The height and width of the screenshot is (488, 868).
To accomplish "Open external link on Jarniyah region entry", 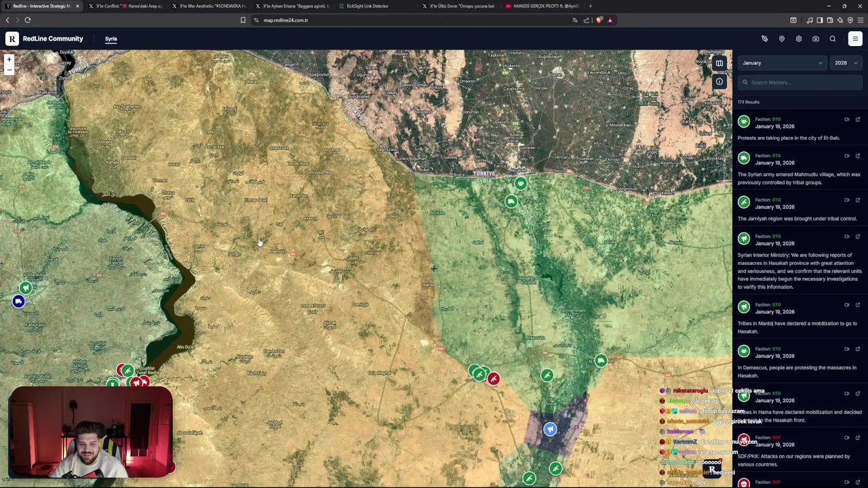I will coord(857,200).
